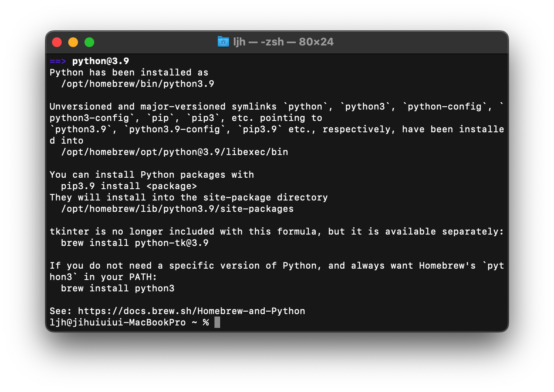The height and width of the screenshot is (392, 554).
Task: Click the window title "ljh — -zsh — 80×24"
Action: click(283, 42)
